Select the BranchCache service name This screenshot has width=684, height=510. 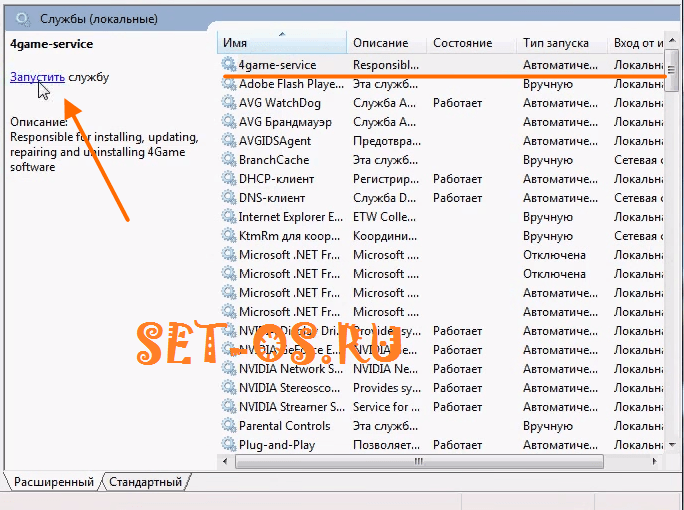tap(274, 160)
